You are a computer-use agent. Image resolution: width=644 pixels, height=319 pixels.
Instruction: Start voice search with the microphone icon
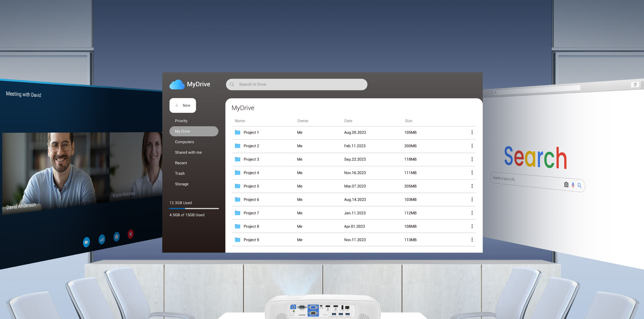click(573, 185)
